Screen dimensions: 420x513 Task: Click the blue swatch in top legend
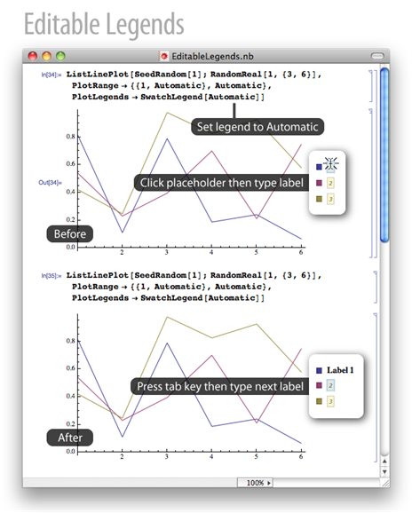point(319,167)
